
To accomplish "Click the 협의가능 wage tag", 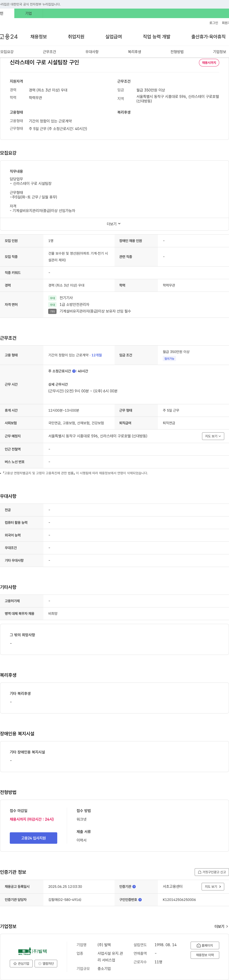I will click(169, 359).
